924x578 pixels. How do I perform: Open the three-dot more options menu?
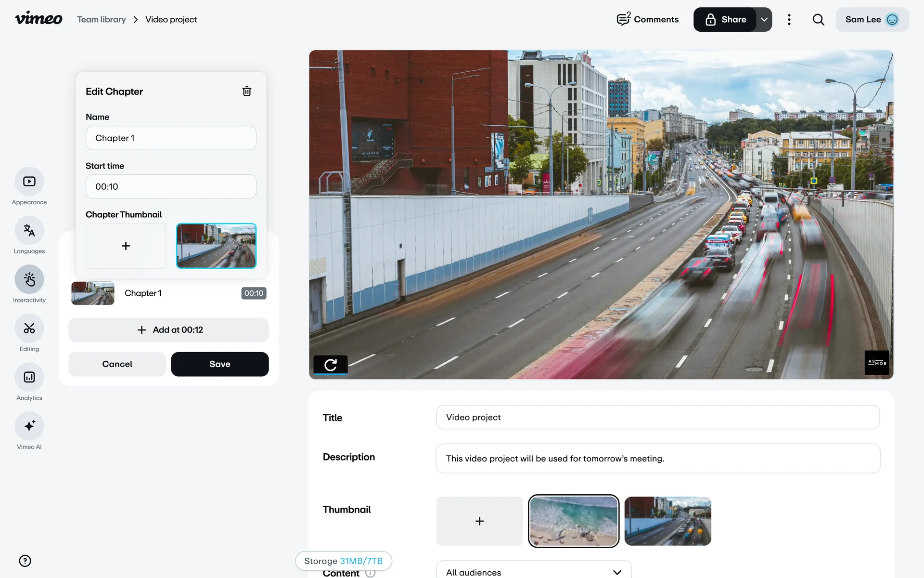[x=789, y=20]
